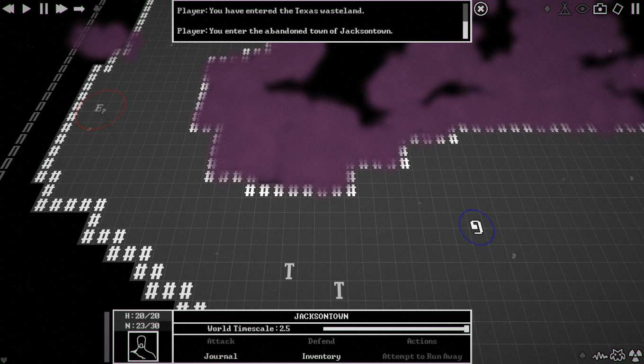The height and width of the screenshot is (364, 644).
Task: Click the Defend command
Action: (x=321, y=341)
